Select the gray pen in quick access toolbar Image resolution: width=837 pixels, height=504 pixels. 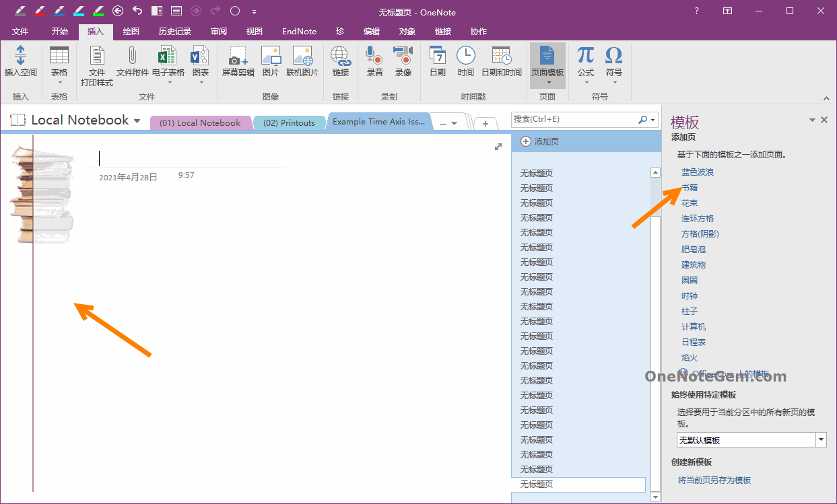pos(20,11)
